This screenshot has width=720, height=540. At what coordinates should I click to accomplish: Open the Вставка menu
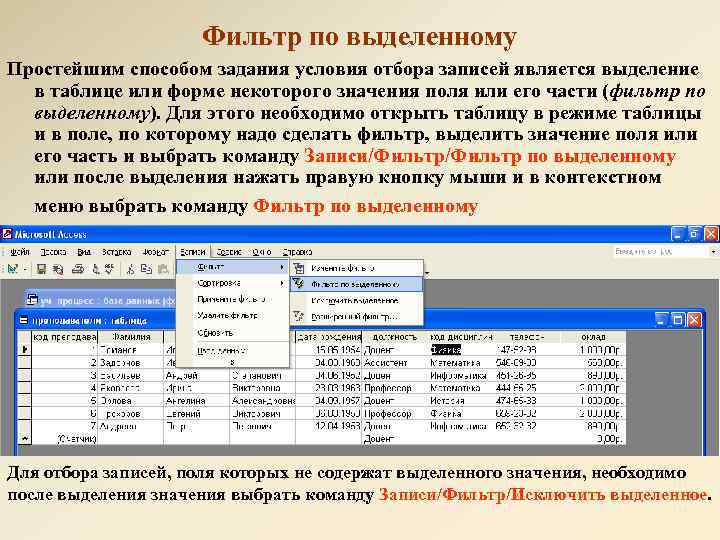(116, 252)
